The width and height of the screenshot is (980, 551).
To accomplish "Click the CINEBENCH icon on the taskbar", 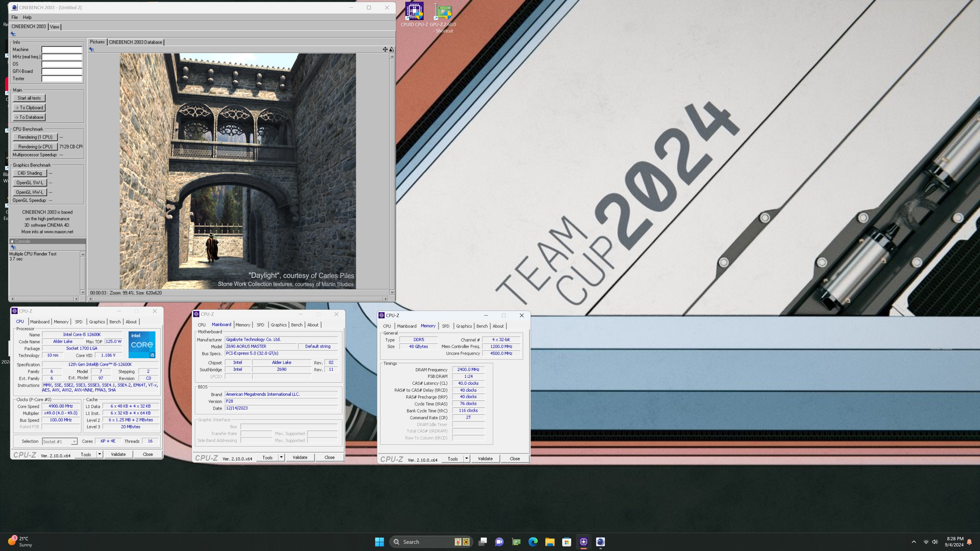I will (x=600, y=542).
